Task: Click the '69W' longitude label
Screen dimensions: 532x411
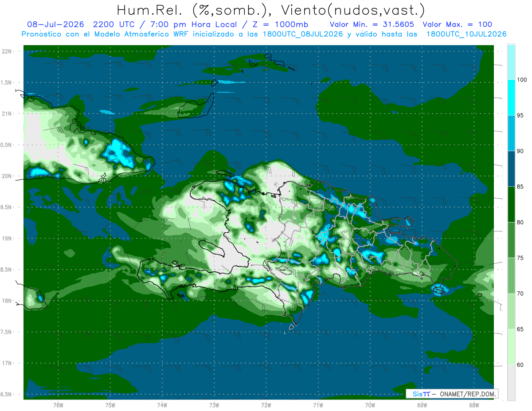Action: click(x=422, y=405)
